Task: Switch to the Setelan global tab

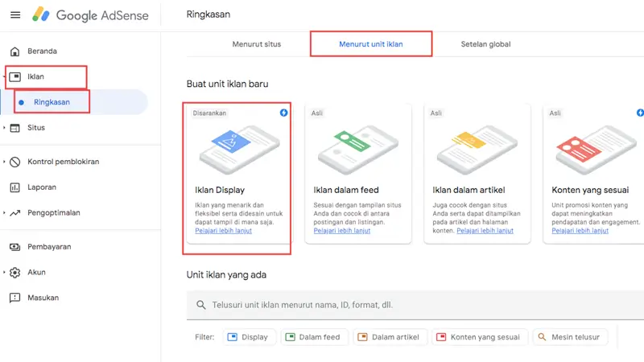Action: 485,44
